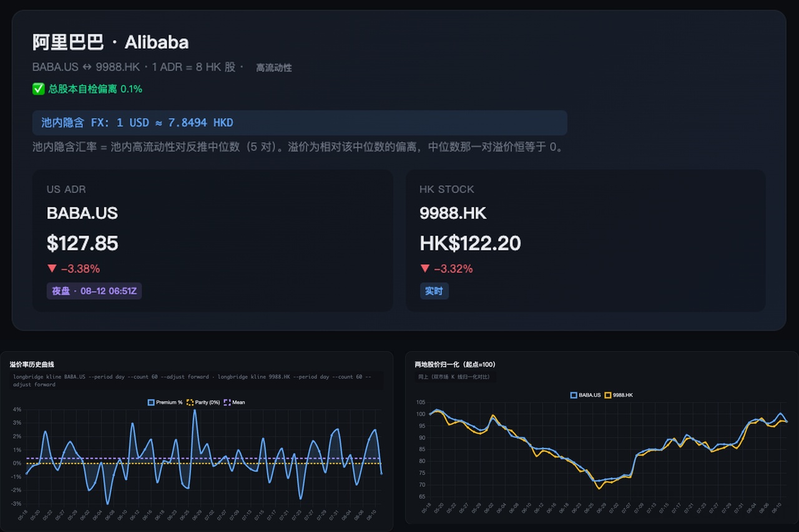Click the 阿里巴巴 · Alibaba page title
The image size is (799, 532).
coord(110,42)
